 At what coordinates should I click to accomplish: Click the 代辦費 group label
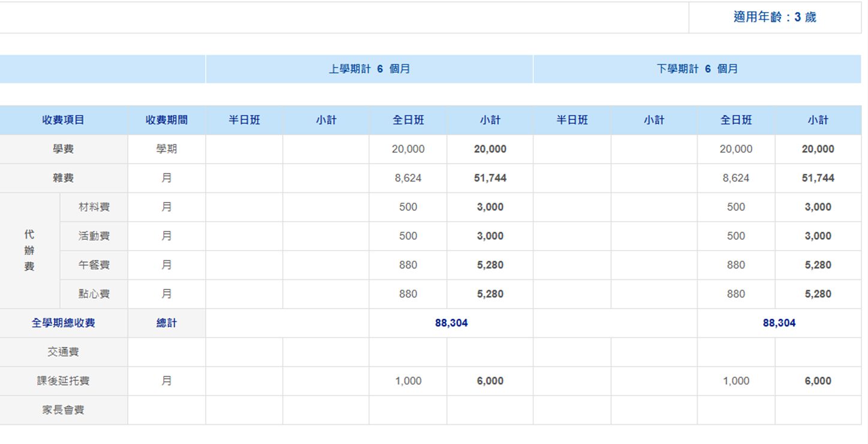(29, 250)
